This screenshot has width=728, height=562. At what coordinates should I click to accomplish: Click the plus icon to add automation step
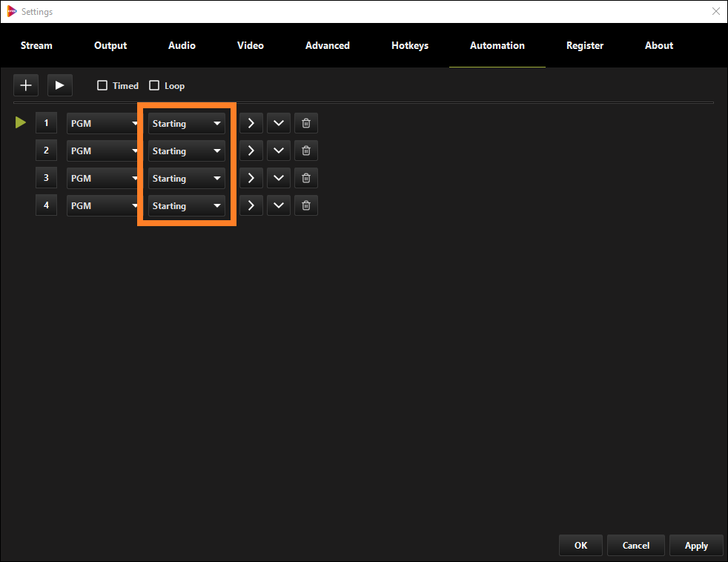[x=25, y=85]
